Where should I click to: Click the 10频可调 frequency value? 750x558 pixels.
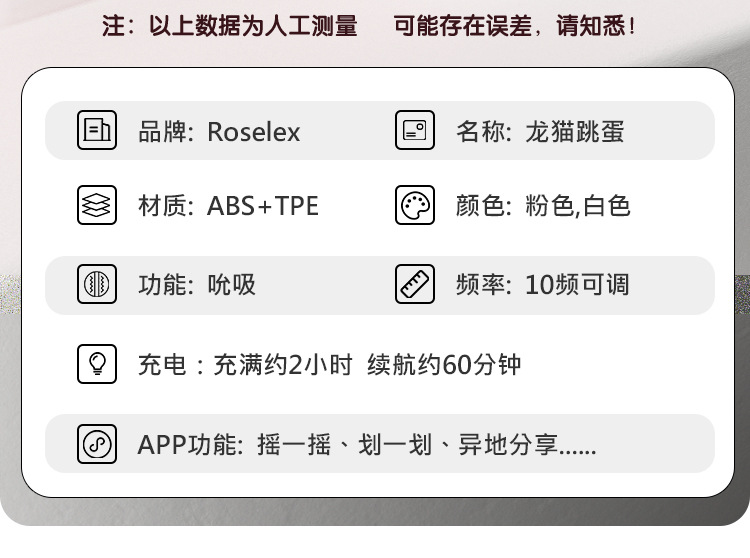(576, 285)
